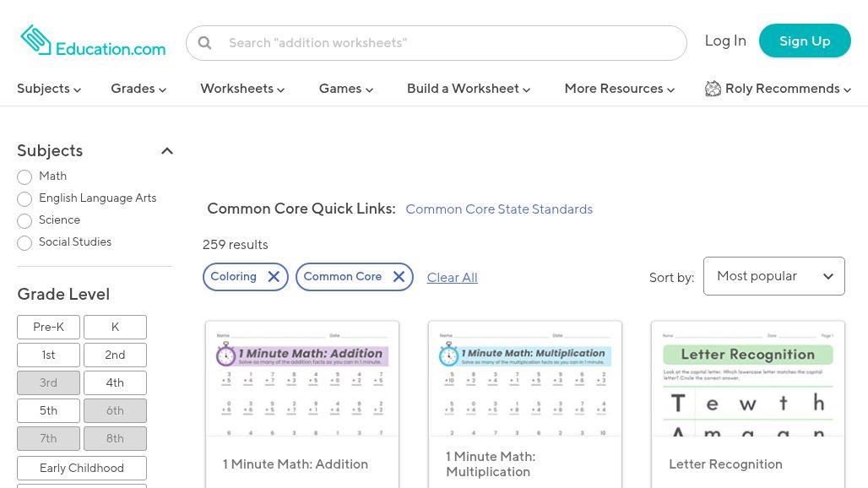
Task: Expand the Worksheets navigation menu
Action: pyautogui.click(x=241, y=89)
